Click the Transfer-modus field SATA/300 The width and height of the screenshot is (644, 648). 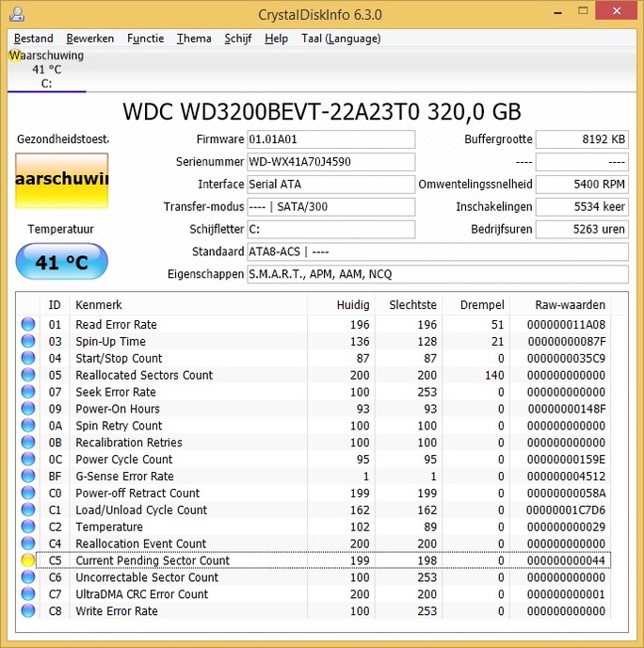[330, 206]
